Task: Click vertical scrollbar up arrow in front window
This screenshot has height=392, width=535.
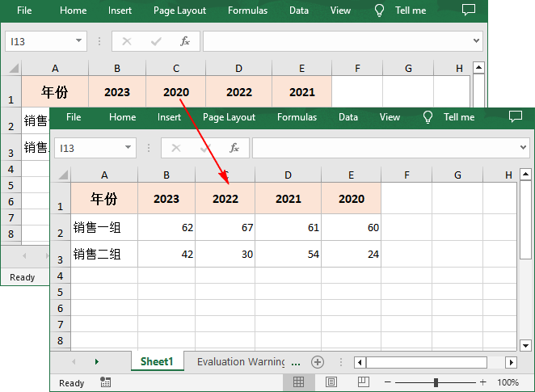Action: tap(525, 175)
